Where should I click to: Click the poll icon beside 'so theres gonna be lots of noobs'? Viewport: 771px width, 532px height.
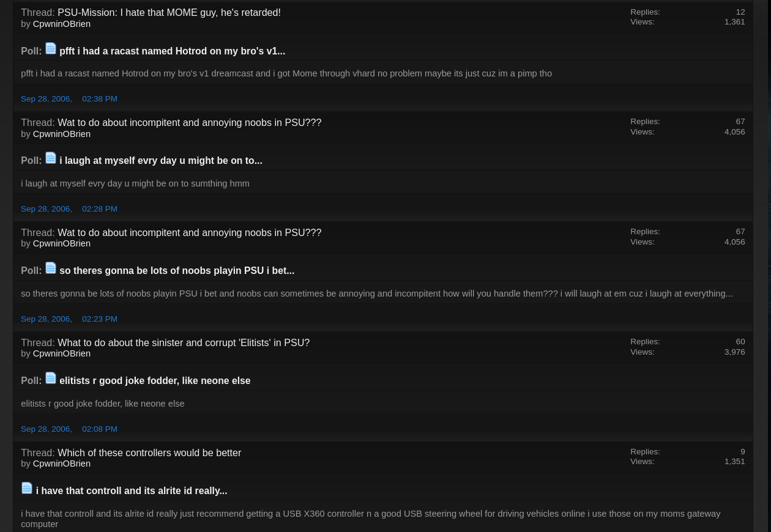[x=51, y=268]
